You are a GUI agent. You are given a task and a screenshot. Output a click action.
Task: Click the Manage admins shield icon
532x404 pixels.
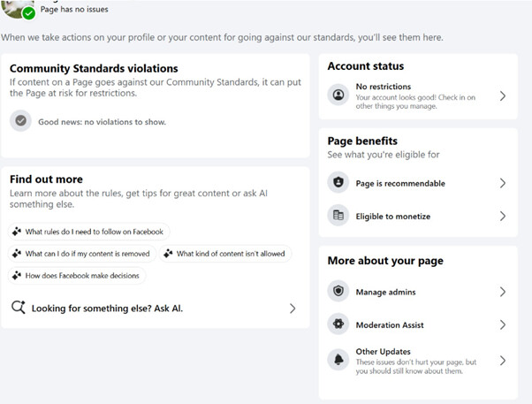point(338,291)
